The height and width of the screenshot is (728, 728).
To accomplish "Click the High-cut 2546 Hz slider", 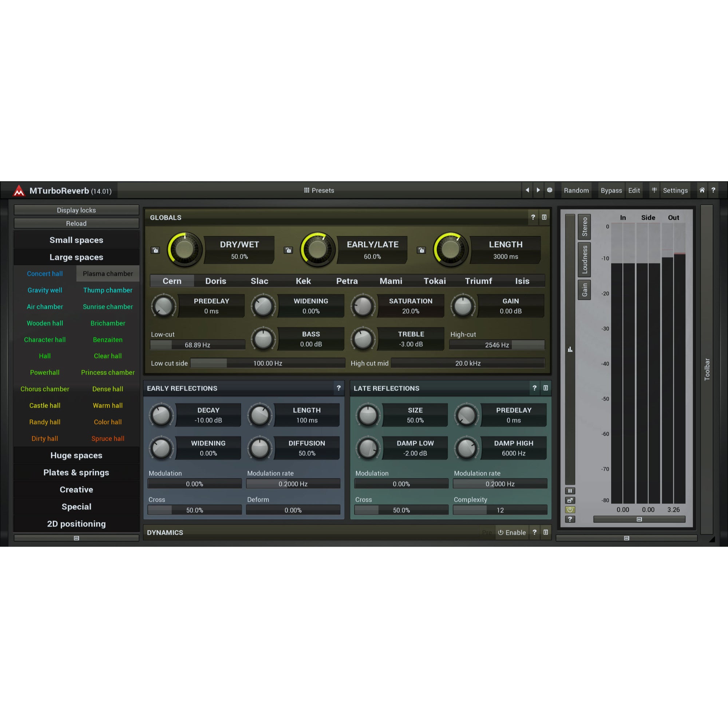I will [x=496, y=345].
